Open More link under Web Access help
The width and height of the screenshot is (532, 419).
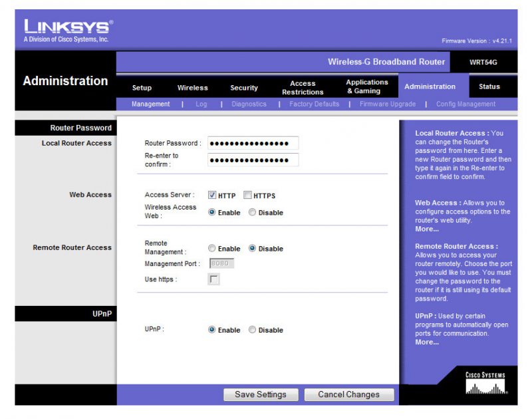[x=427, y=229]
